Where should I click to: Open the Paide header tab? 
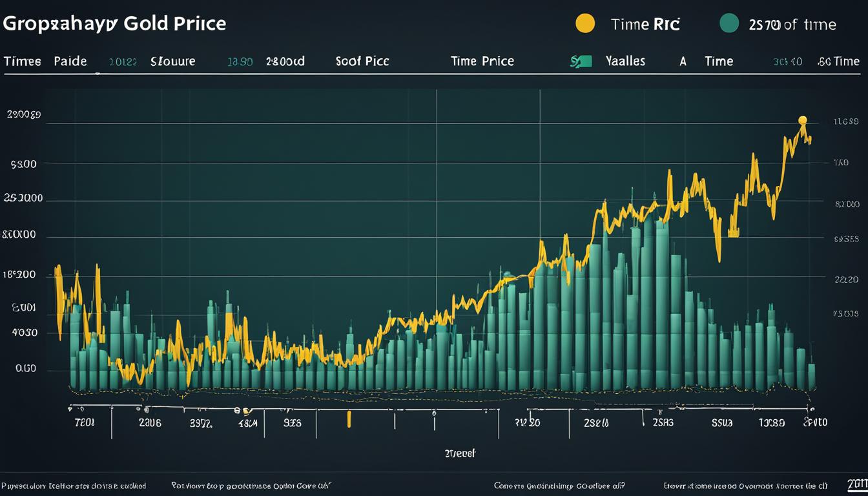(x=70, y=61)
